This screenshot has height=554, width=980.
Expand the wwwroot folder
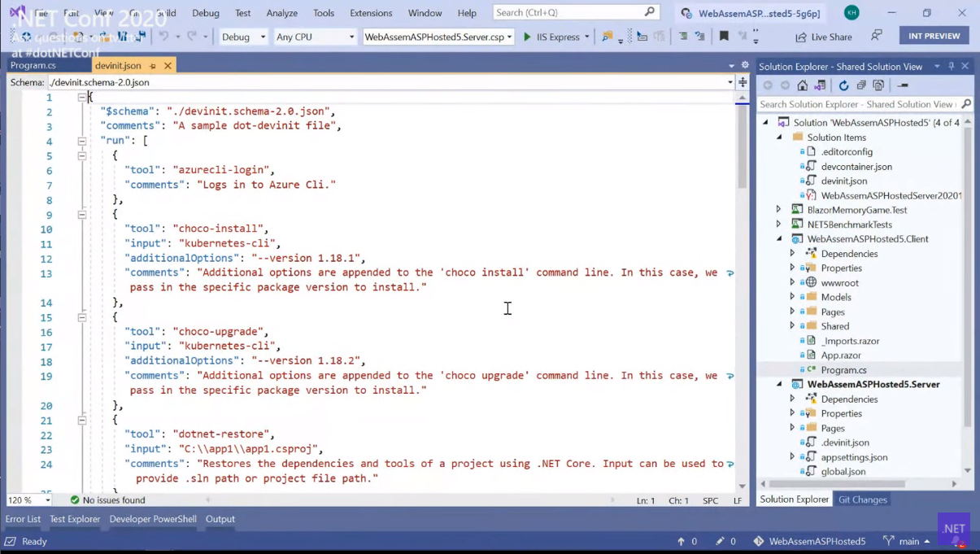tap(792, 282)
